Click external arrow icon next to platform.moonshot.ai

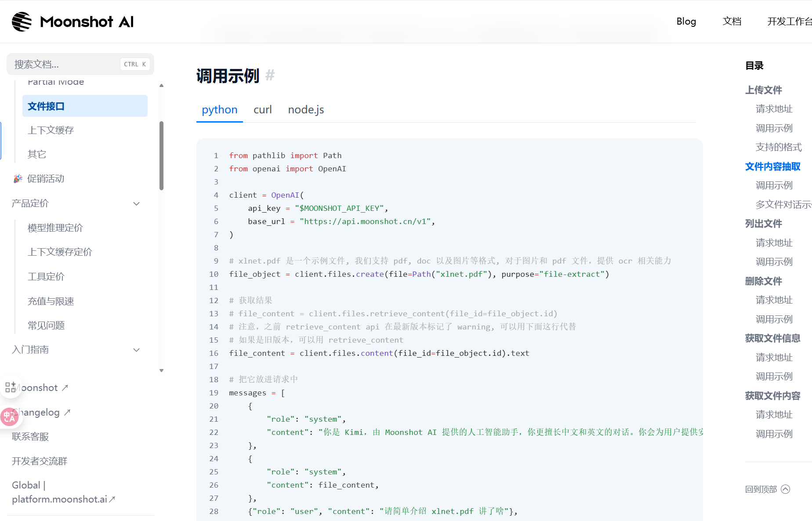(112, 499)
